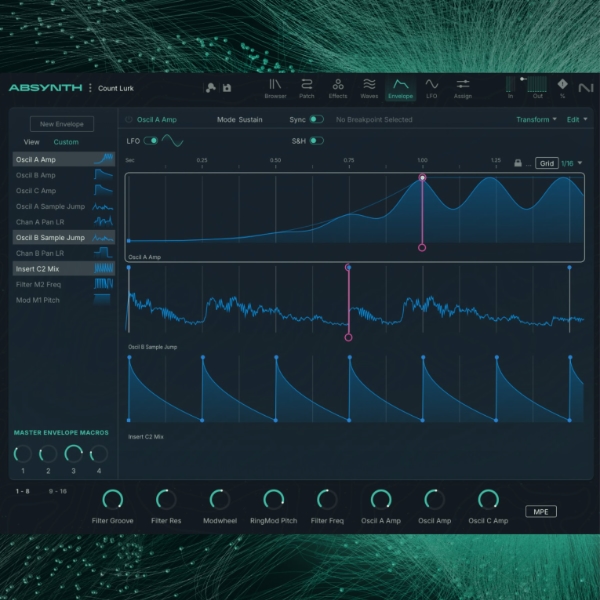Click the CPU warning diamond icon
Image resolution: width=600 pixels, height=600 pixels.
(x=562, y=84)
